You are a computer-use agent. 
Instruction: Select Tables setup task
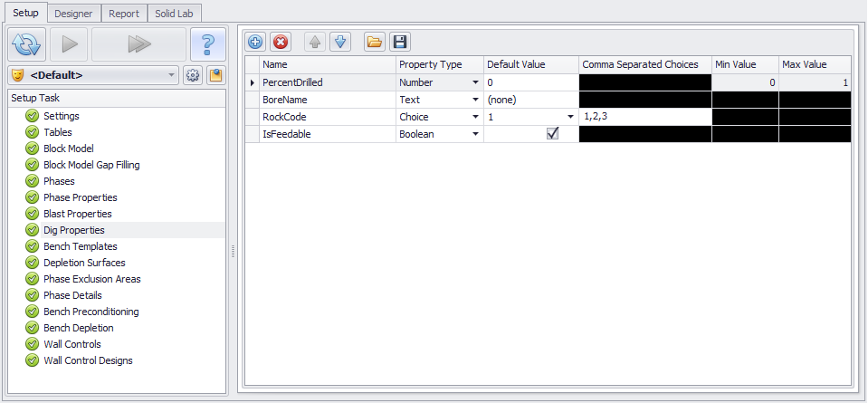58,132
